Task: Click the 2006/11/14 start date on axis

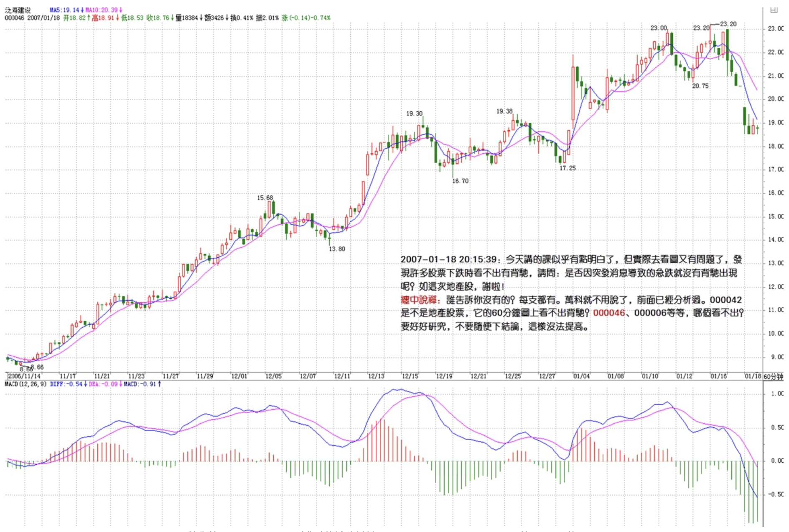Action: 24,376
